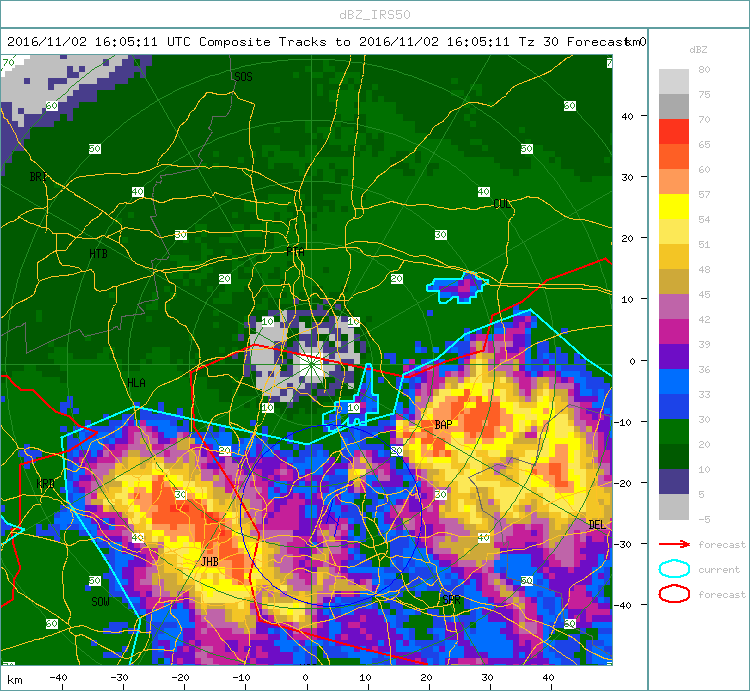Click the dBZ_IRS50 title at top
Image resolution: width=750 pixels, height=691 pixels.
pos(375,15)
